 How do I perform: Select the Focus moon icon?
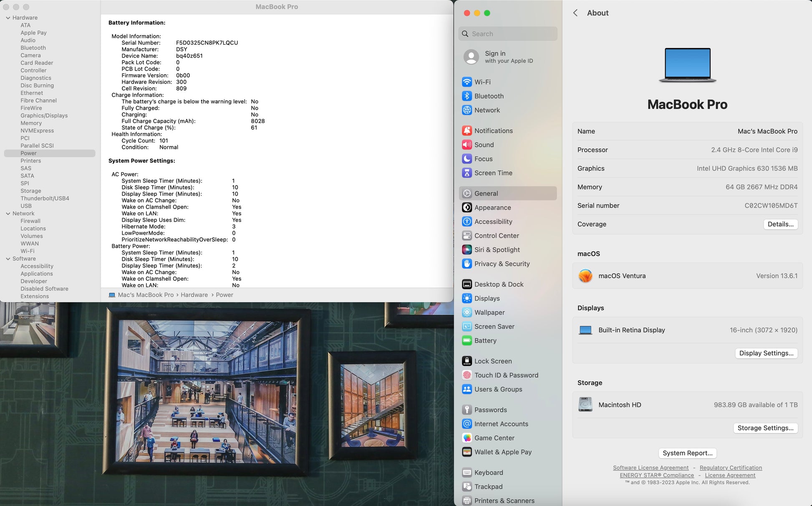(x=467, y=159)
